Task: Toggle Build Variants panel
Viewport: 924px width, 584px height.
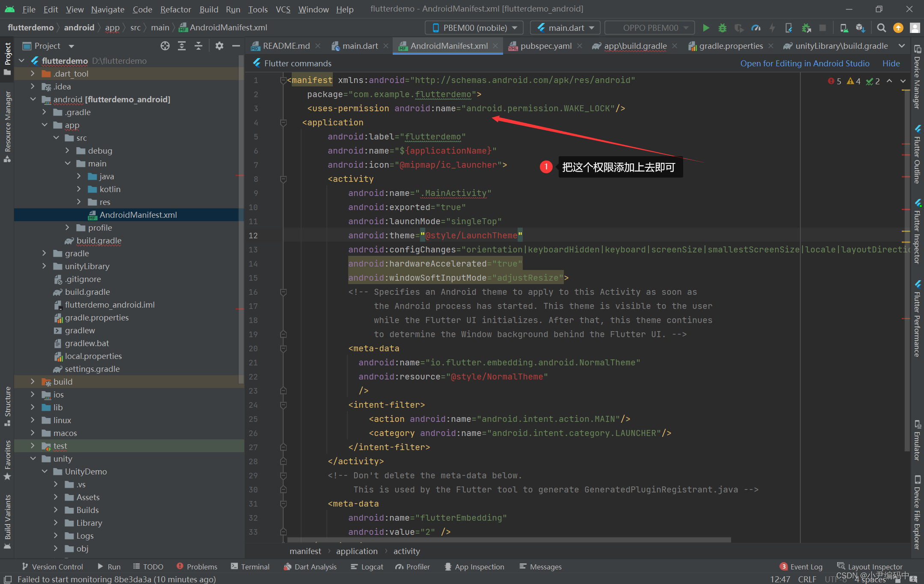Action: click(x=9, y=522)
